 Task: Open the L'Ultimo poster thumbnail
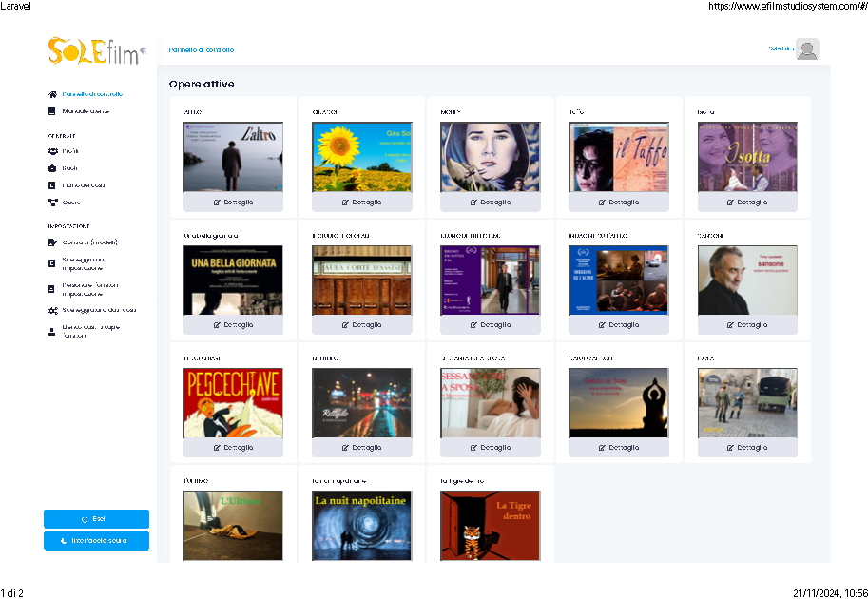[234, 526]
